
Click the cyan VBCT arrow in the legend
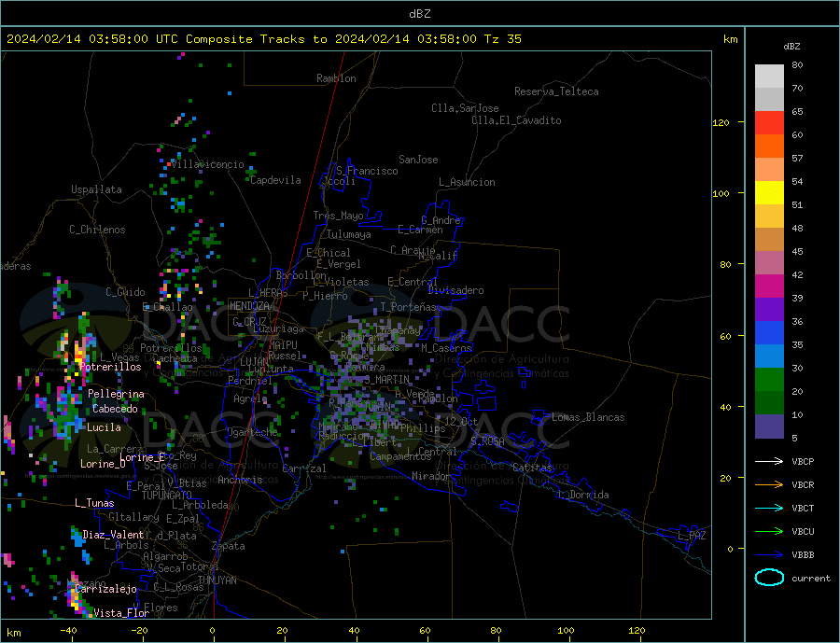[x=769, y=508]
